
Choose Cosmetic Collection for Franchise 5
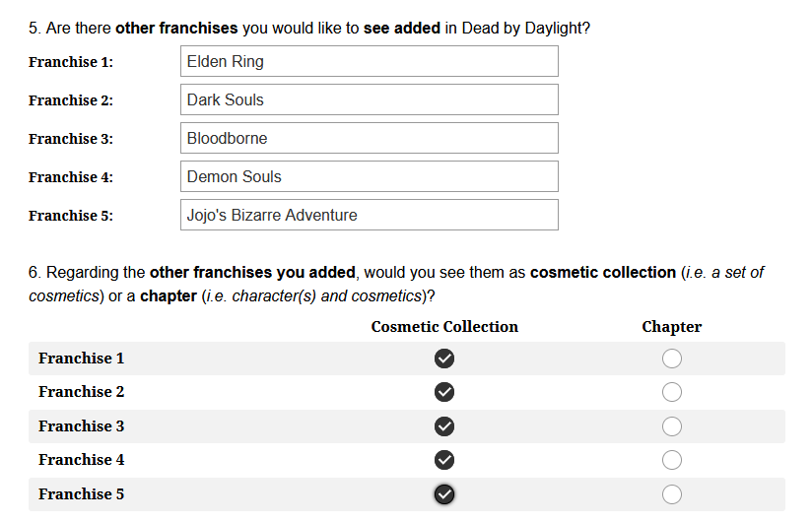point(444,494)
